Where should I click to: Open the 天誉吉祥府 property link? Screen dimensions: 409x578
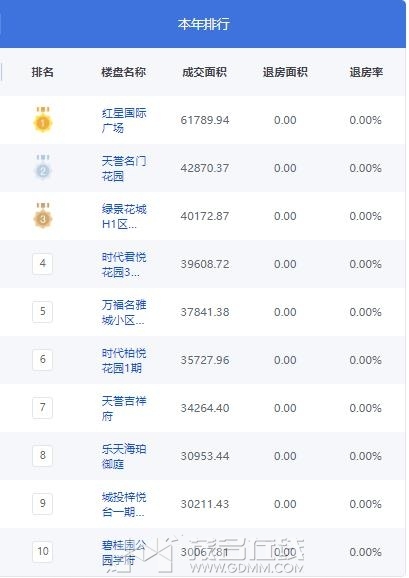(124, 408)
